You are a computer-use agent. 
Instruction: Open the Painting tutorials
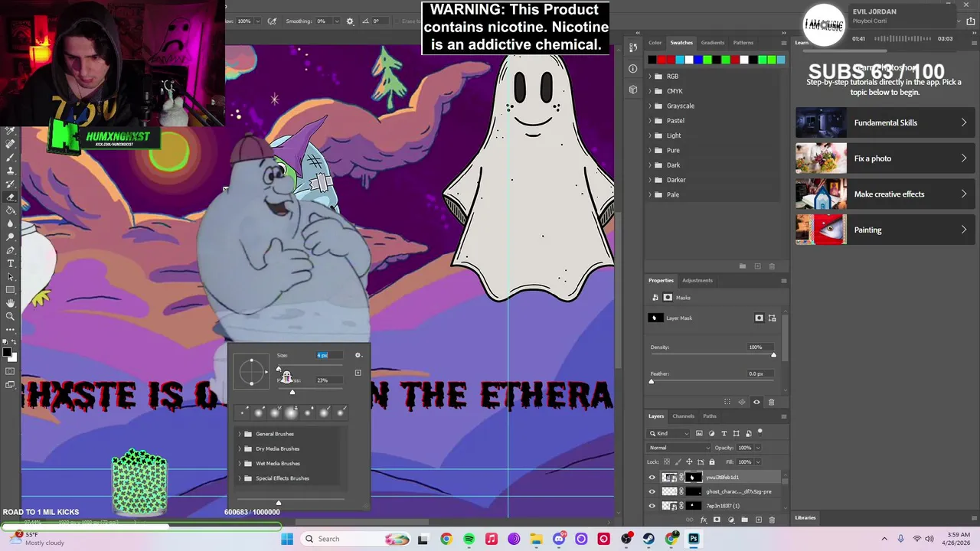tap(884, 230)
